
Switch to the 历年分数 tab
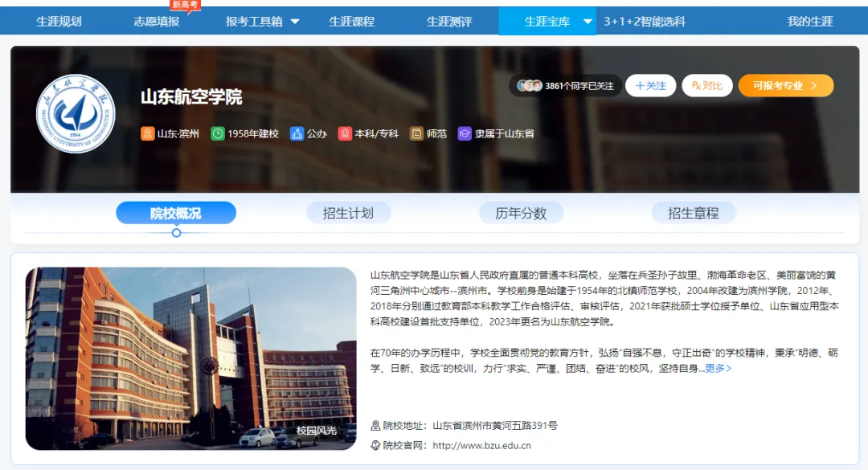(x=521, y=213)
